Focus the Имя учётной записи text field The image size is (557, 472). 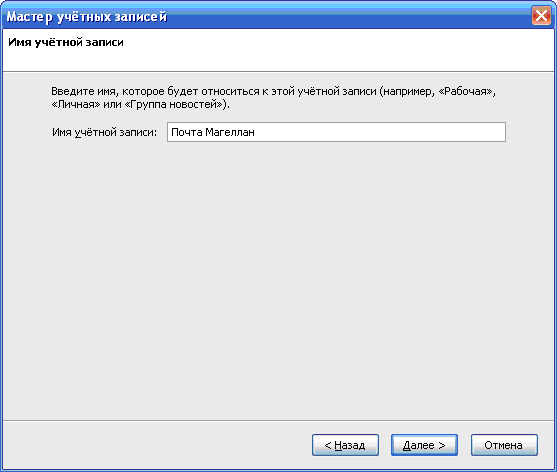coord(336,132)
